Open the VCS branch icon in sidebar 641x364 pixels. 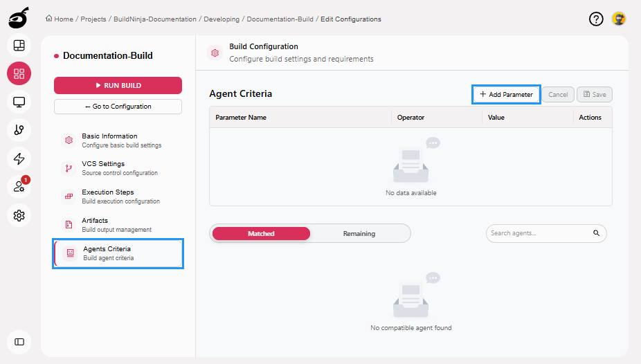tap(19, 130)
